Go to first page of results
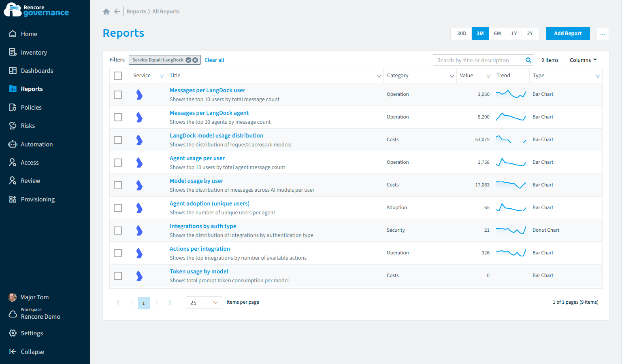 (118, 303)
